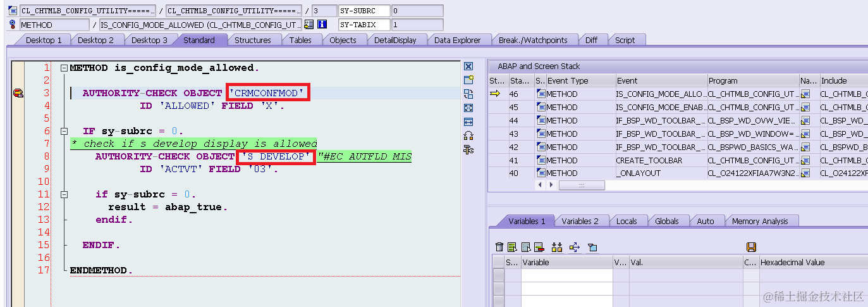
Task: Click the replace tool icon
Action: coord(468,94)
